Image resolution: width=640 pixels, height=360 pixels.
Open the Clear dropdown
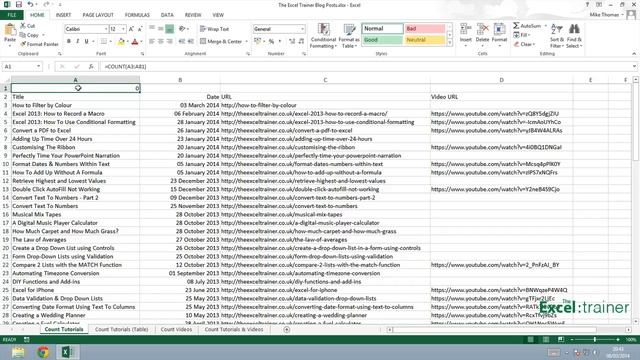(524, 44)
